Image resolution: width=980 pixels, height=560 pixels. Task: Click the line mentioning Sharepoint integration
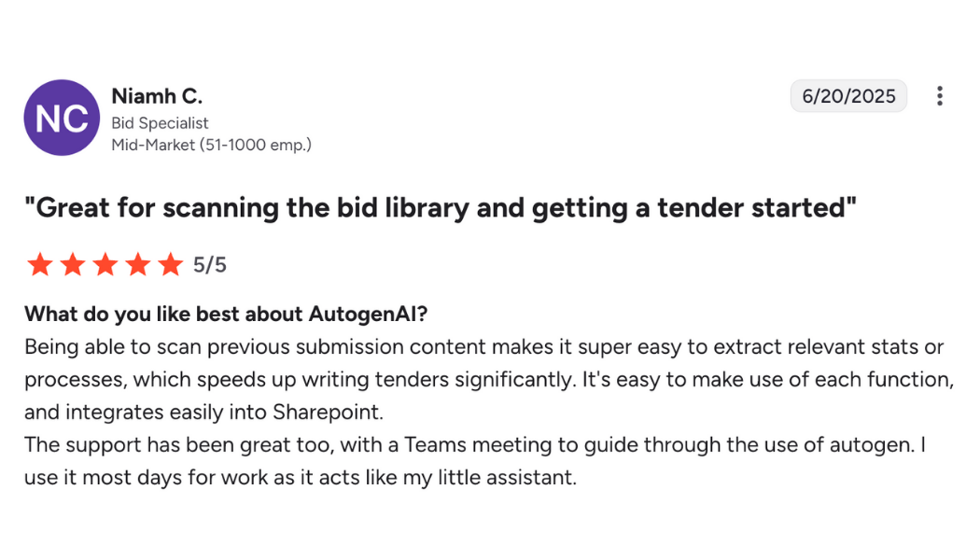click(x=203, y=413)
